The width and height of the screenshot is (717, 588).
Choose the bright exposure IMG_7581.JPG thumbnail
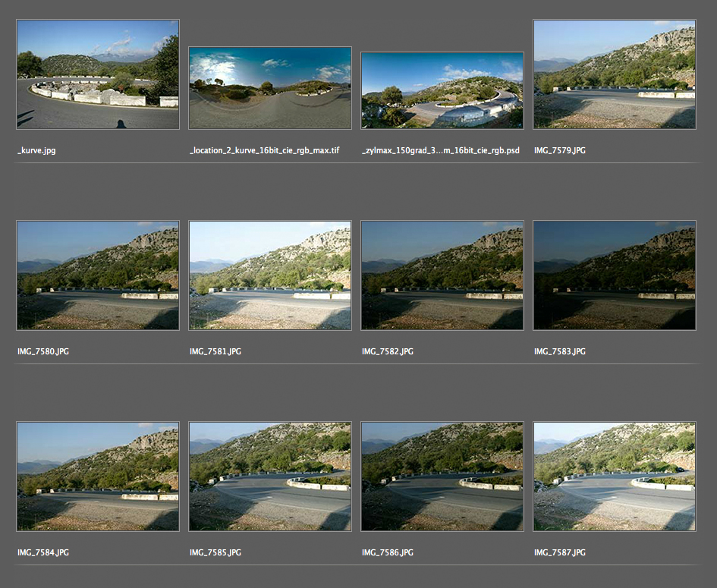pos(270,275)
